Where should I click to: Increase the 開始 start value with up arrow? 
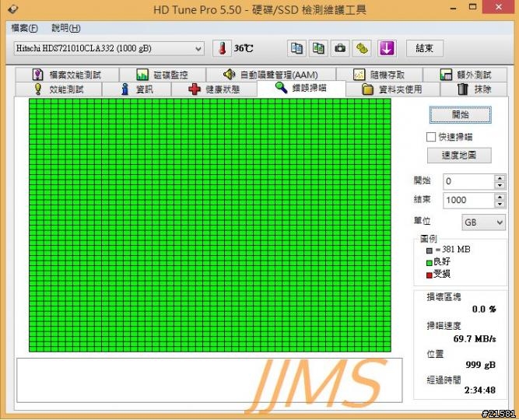coord(500,178)
